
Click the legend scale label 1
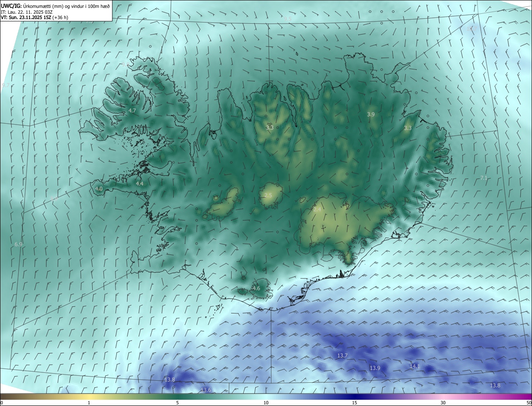click(89, 403)
